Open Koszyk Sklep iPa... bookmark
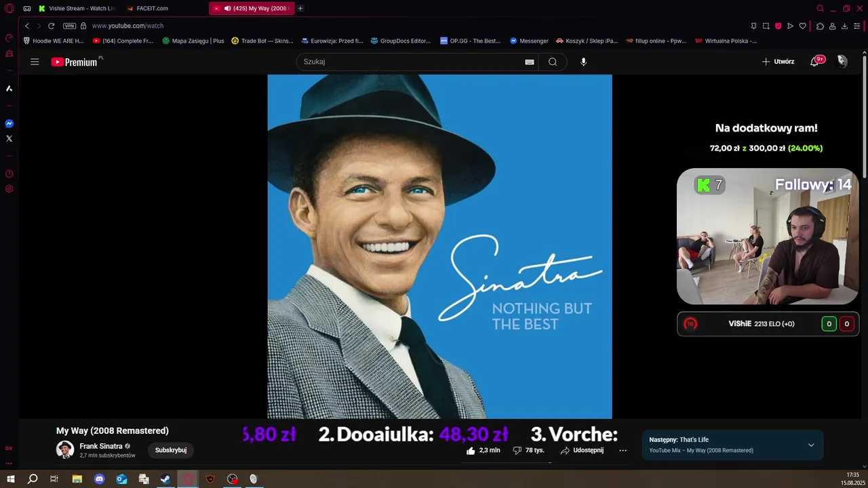This screenshot has height=488, width=868. pyautogui.click(x=587, y=41)
